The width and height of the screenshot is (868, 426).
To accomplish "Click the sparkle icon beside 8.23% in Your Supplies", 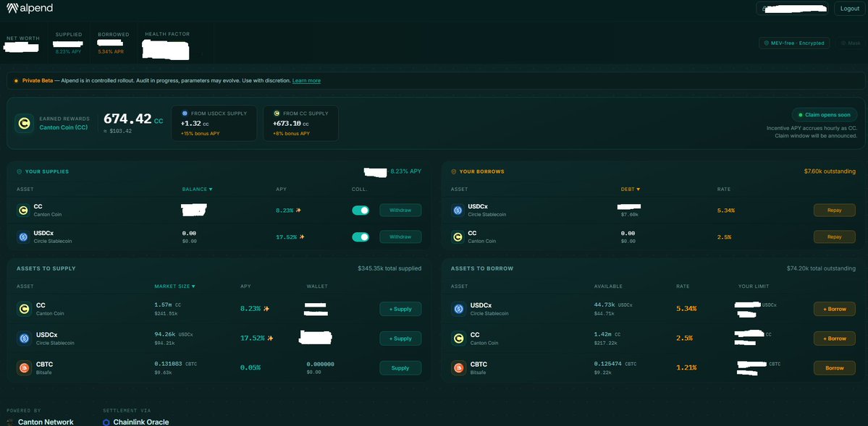I will (x=298, y=210).
